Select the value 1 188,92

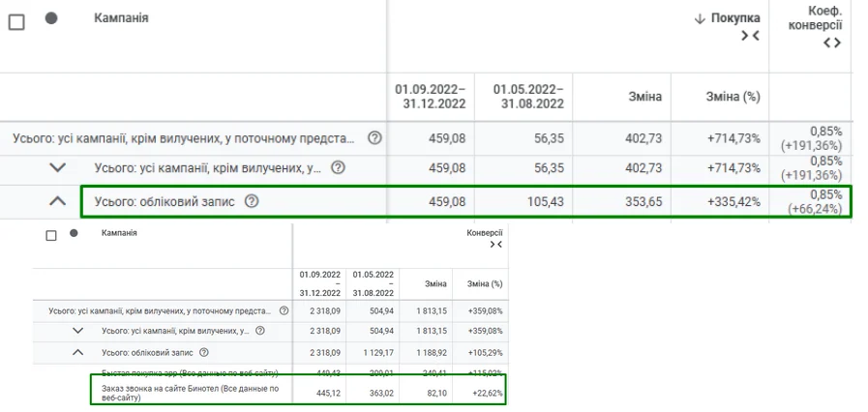tap(431, 352)
